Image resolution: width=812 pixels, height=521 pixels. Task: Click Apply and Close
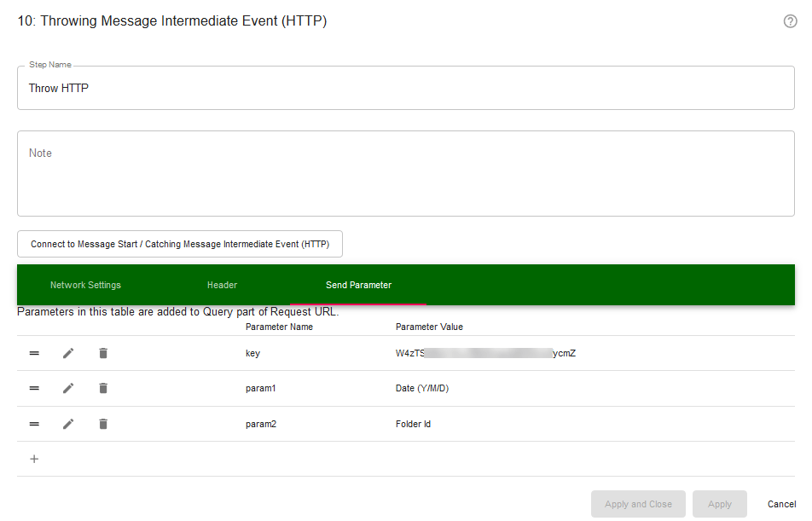coord(638,503)
